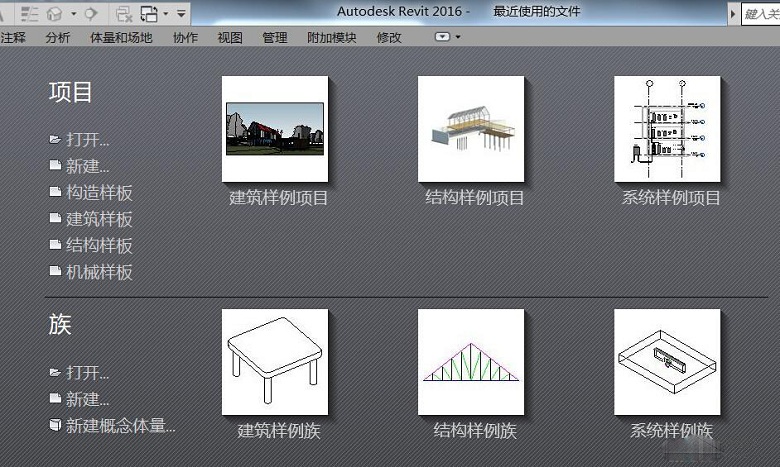Click 新建... under 族 section

pos(88,399)
